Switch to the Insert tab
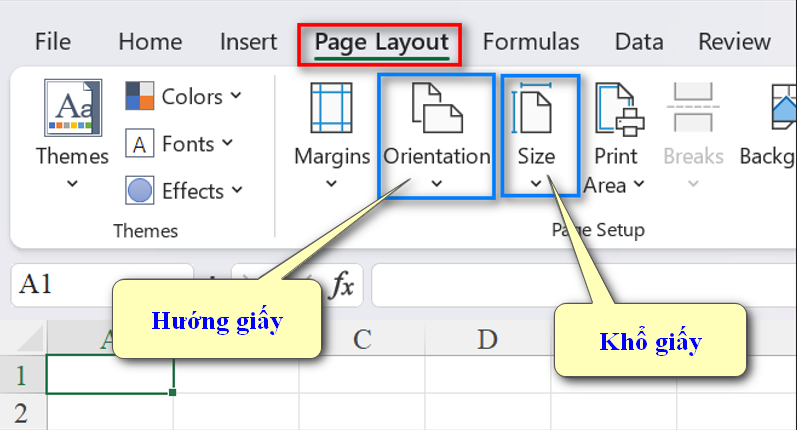 pyautogui.click(x=248, y=42)
